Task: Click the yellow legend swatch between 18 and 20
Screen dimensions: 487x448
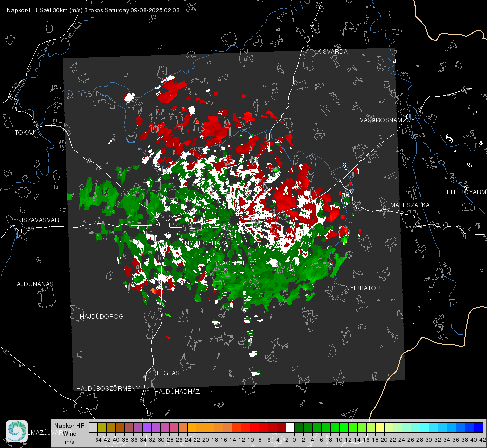Action: [380, 427]
